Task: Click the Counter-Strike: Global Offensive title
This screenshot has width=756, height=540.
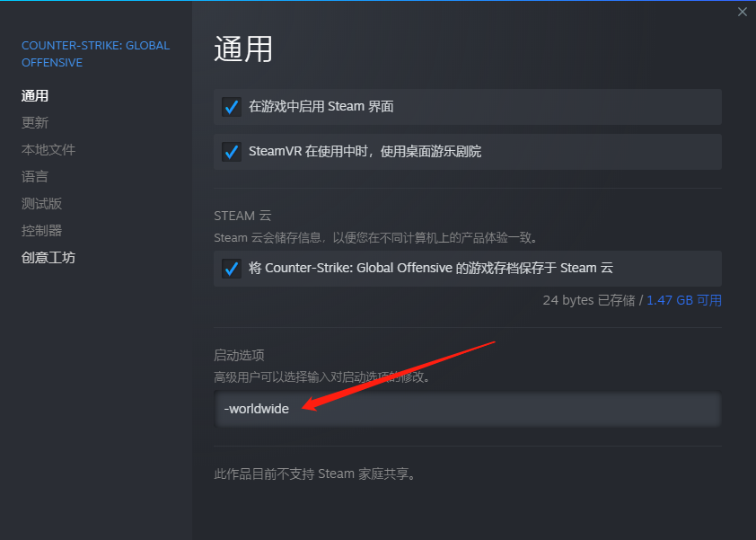Action: 95,54
